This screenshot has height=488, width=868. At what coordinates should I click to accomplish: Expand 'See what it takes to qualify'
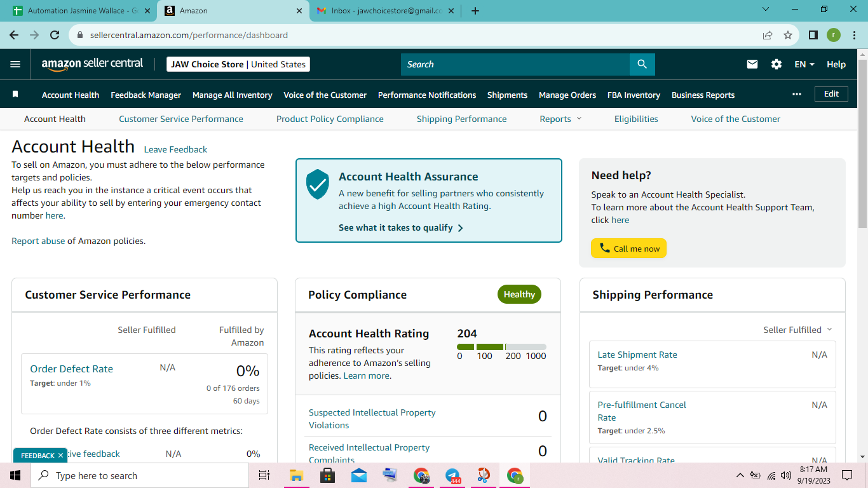(401, 227)
